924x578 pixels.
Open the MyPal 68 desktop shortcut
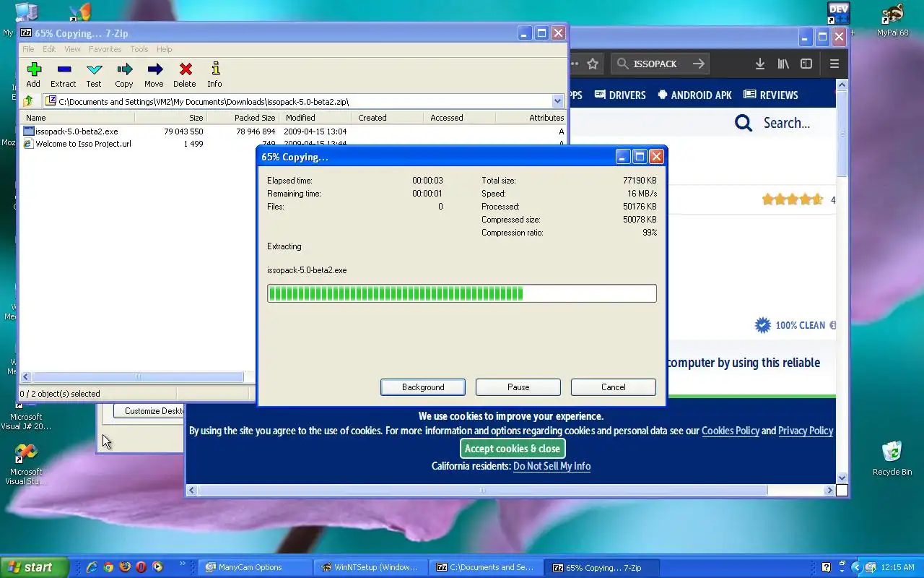pyautogui.click(x=892, y=20)
